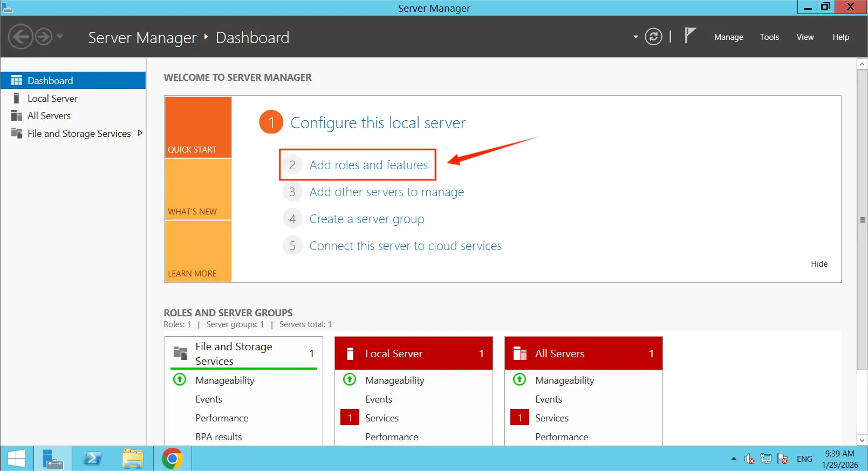Launch PowerShell from the taskbar
The height and width of the screenshot is (471, 868).
click(93, 459)
